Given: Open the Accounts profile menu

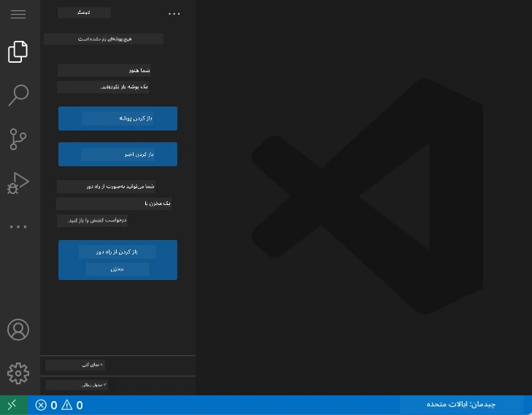Looking at the screenshot, I should [18, 330].
